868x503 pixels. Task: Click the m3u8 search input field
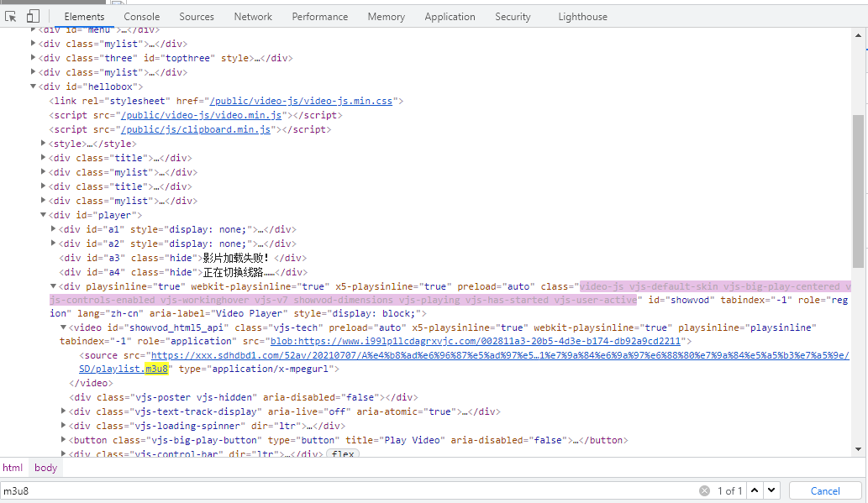349,491
